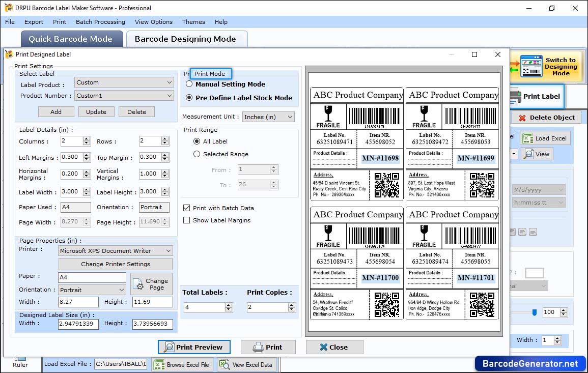Choose the Selected Range radio option

click(x=197, y=154)
